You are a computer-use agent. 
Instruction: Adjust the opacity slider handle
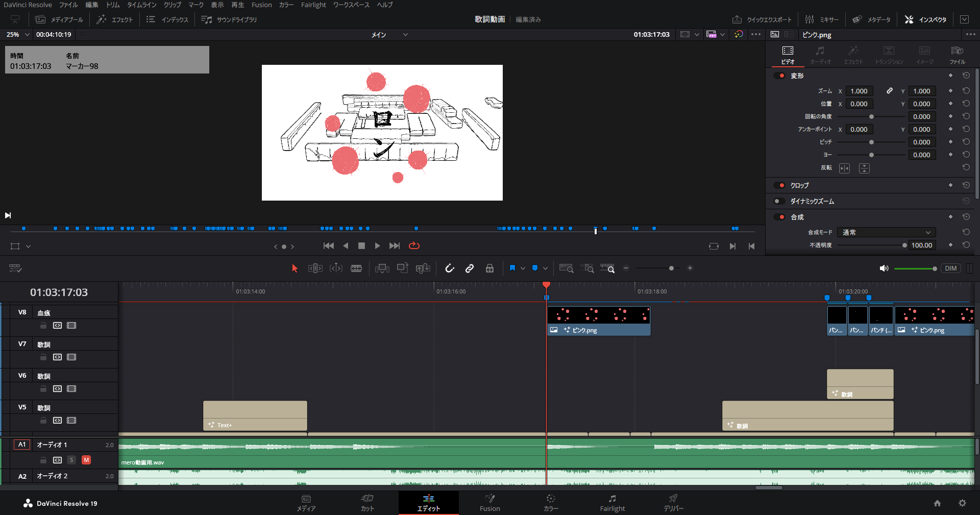pos(904,246)
